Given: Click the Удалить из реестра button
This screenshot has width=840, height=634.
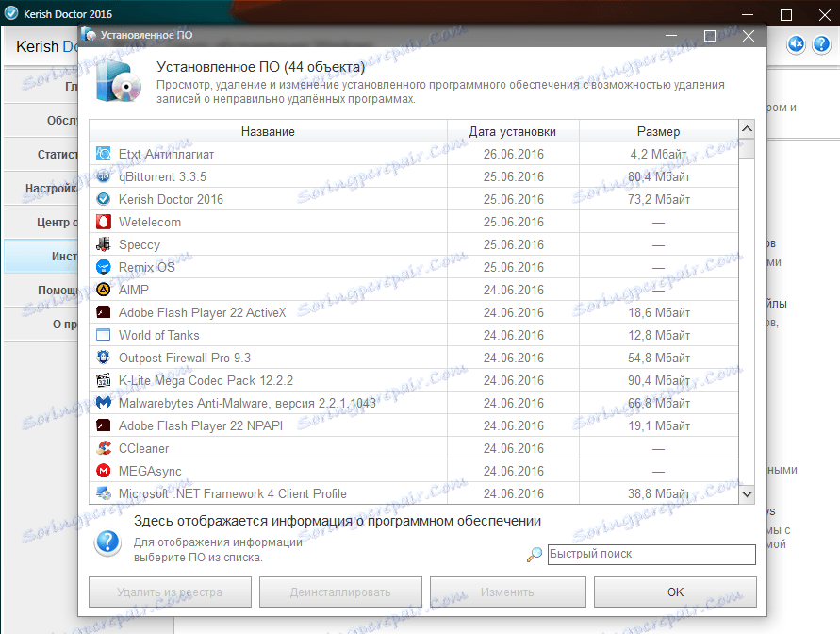Looking at the screenshot, I should coord(170,592).
